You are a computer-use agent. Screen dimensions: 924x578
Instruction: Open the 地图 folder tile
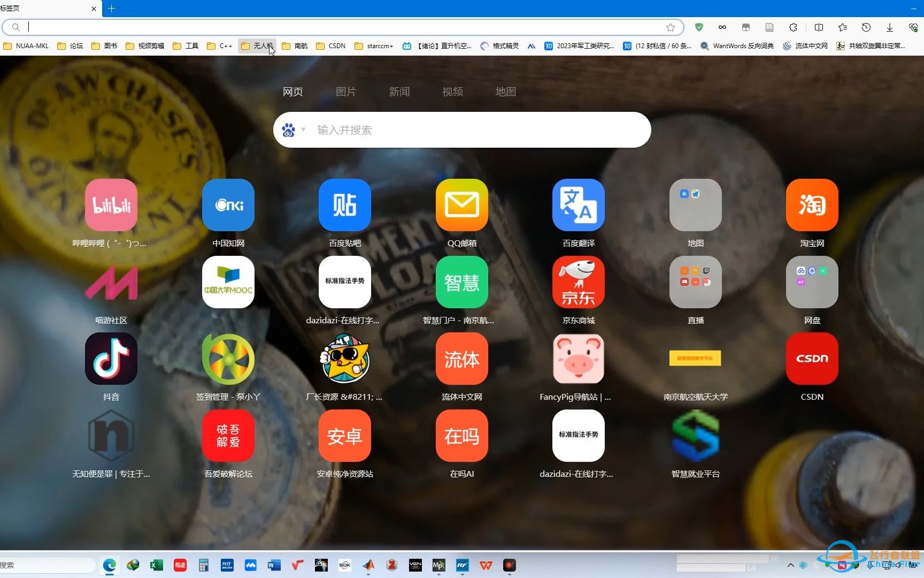(696, 205)
